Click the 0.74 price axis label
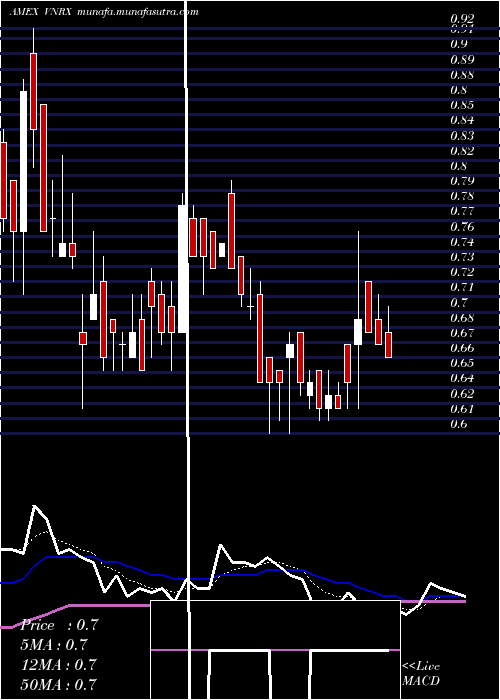The width and height of the screenshot is (500, 700). coord(462,242)
